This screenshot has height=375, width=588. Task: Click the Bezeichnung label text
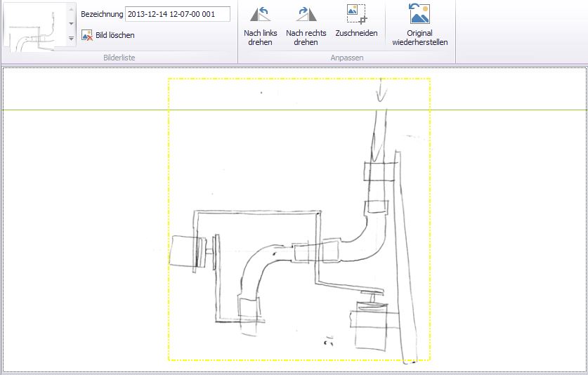tap(102, 14)
